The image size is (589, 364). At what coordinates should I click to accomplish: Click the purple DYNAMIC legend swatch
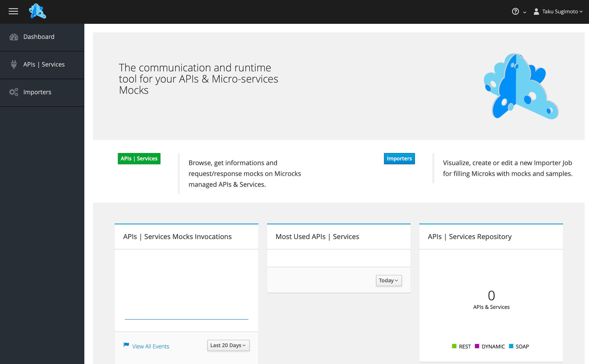click(x=477, y=346)
